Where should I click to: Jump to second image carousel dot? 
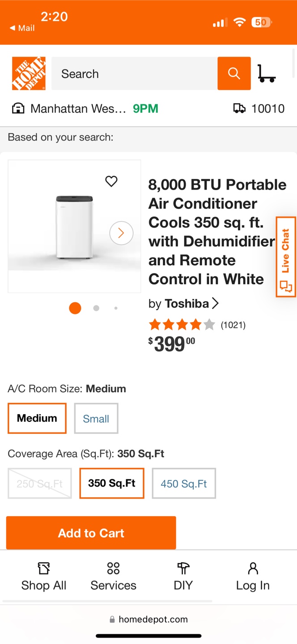[x=96, y=308]
